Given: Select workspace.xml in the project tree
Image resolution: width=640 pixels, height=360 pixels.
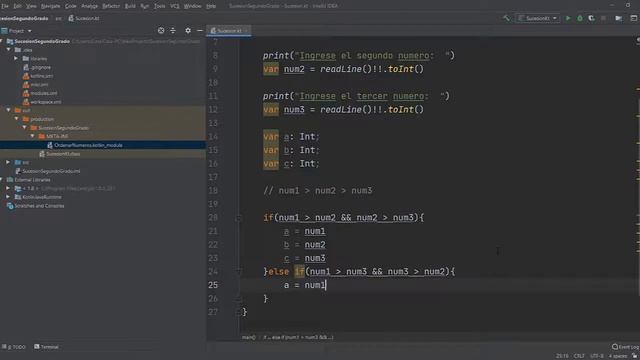Looking at the screenshot, I should (42, 102).
